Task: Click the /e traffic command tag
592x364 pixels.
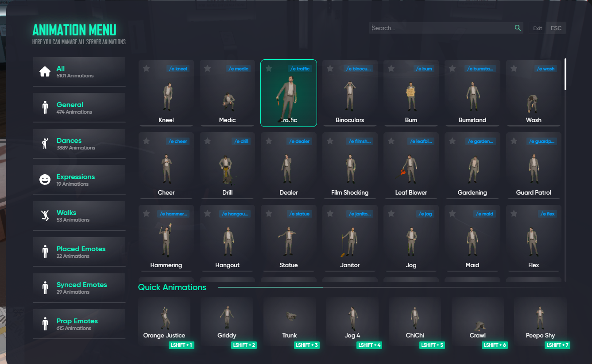Action: point(299,69)
